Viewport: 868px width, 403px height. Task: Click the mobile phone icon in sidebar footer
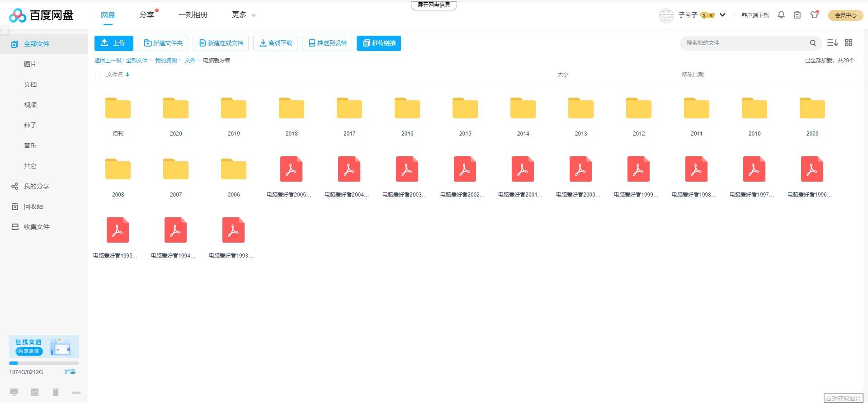[56, 392]
